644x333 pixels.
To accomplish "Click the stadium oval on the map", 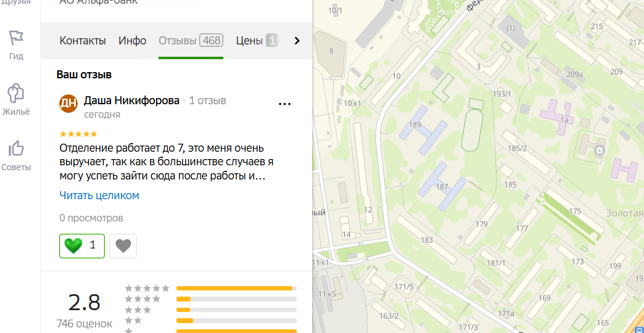I will [x=473, y=130].
